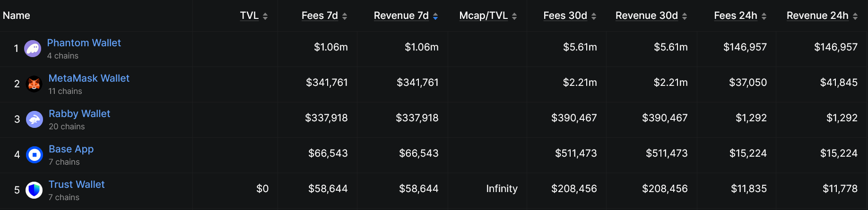Click sort arrows beside Fees 7d
The image size is (868, 210).
point(345,16)
